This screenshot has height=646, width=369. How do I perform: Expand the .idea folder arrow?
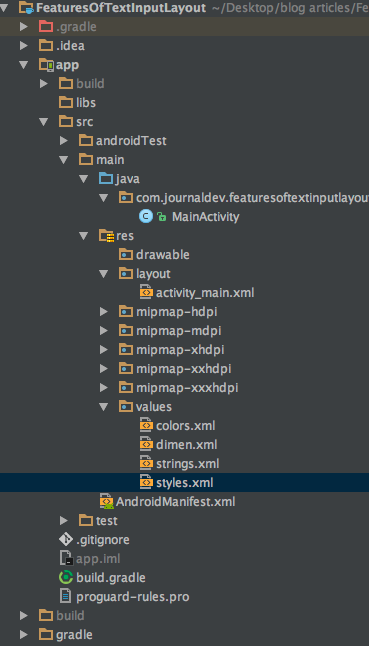point(24,46)
